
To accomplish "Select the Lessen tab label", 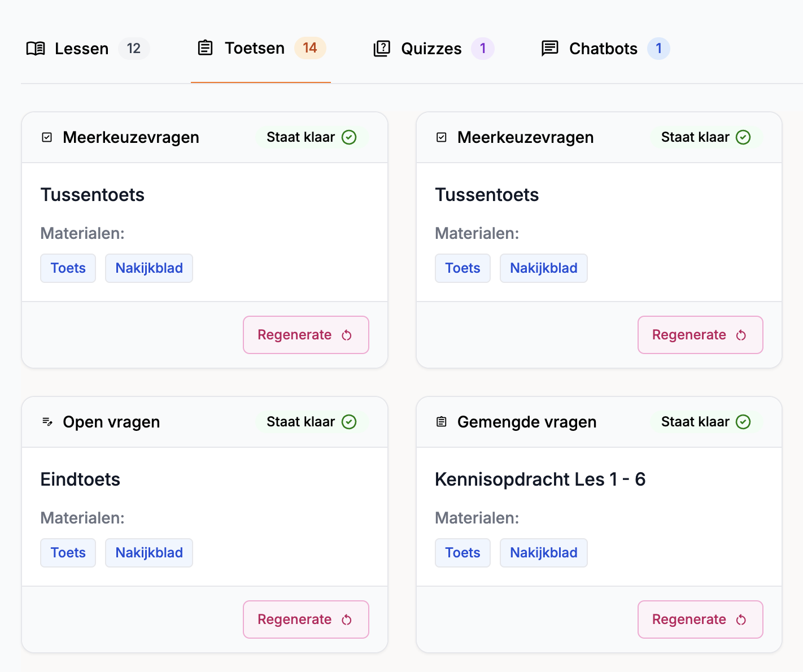I will 81,49.
